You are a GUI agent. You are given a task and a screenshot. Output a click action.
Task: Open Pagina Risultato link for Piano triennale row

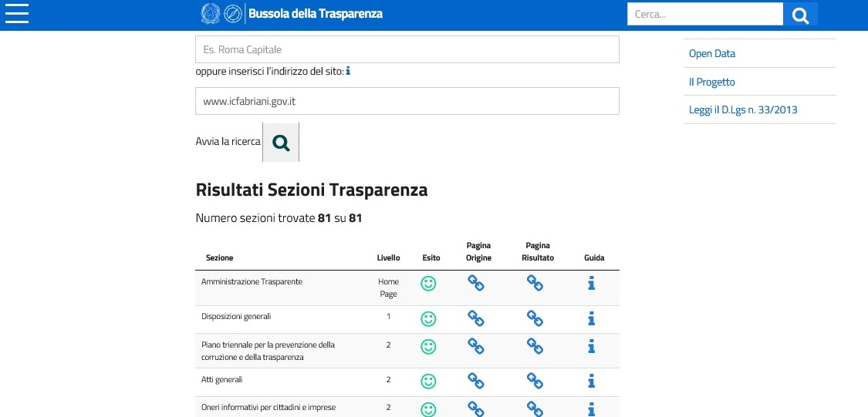(x=535, y=346)
